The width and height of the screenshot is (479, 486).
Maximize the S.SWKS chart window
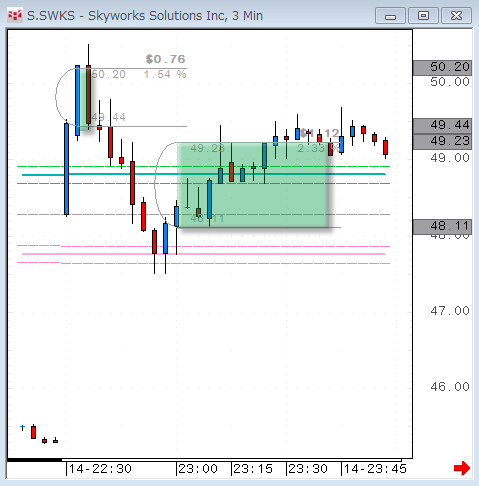[x=423, y=16]
